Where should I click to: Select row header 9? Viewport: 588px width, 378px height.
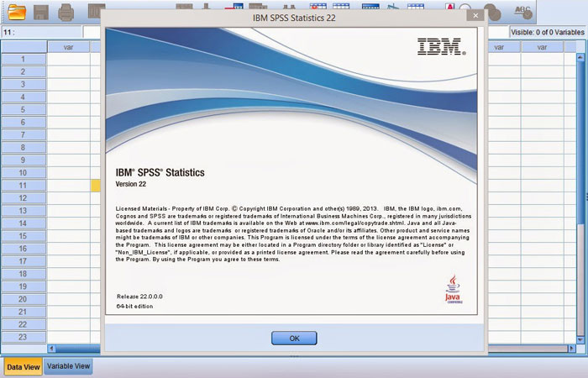pyautogui.click(x=24, y=160)
